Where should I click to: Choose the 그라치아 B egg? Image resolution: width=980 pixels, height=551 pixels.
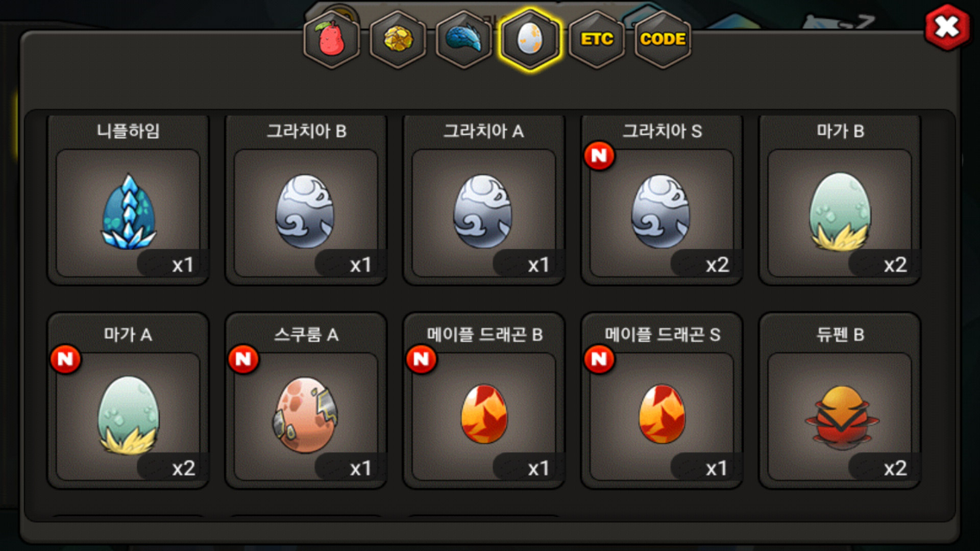click(x=306, y=199)
